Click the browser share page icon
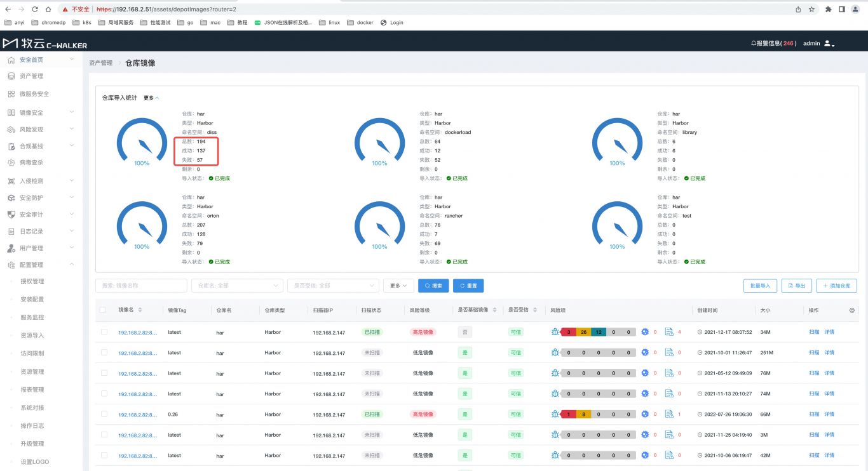This screenshot has height=471, width=868. (x=798, y=10)
